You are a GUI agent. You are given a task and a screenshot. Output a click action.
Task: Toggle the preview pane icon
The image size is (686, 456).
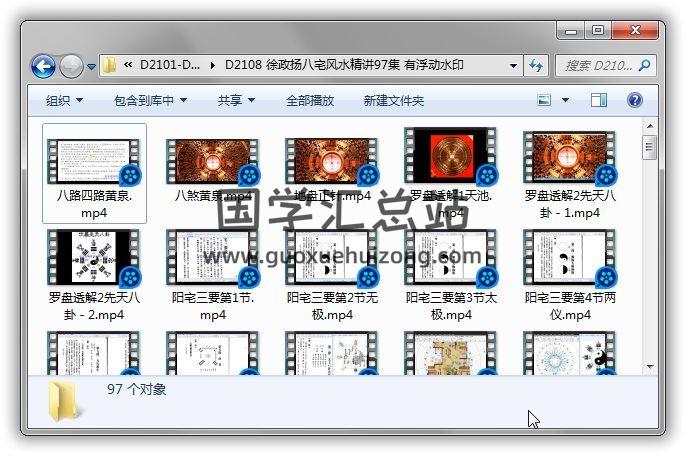[x=598, y=100]
